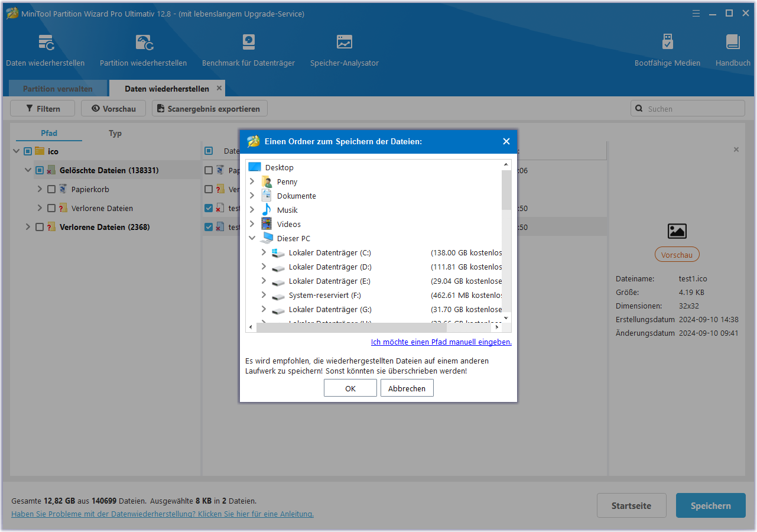Close the preview side panel
The width and height of the screenshot is (757, 532).
point(736,150)
